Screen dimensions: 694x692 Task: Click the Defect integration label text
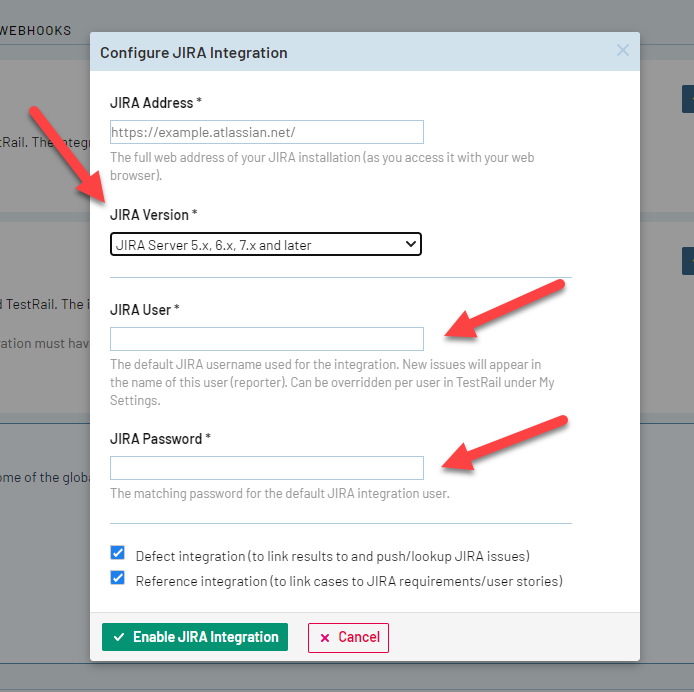click(x=332, y=555)
